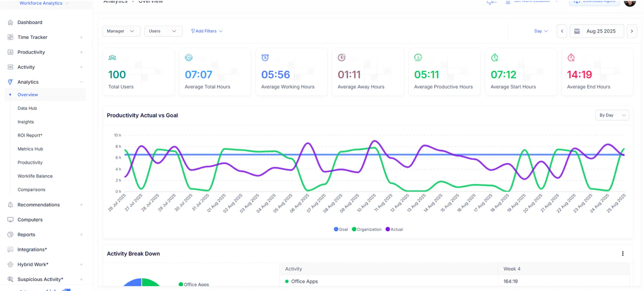The height and width of the screenshot is (291, 644).
Task: Click the Analytics lightbulb icon
Action: point(10,82)
